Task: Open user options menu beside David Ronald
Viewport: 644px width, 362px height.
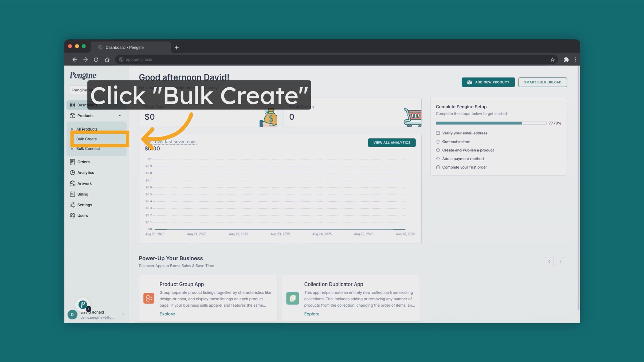Action: coord(123,315)
